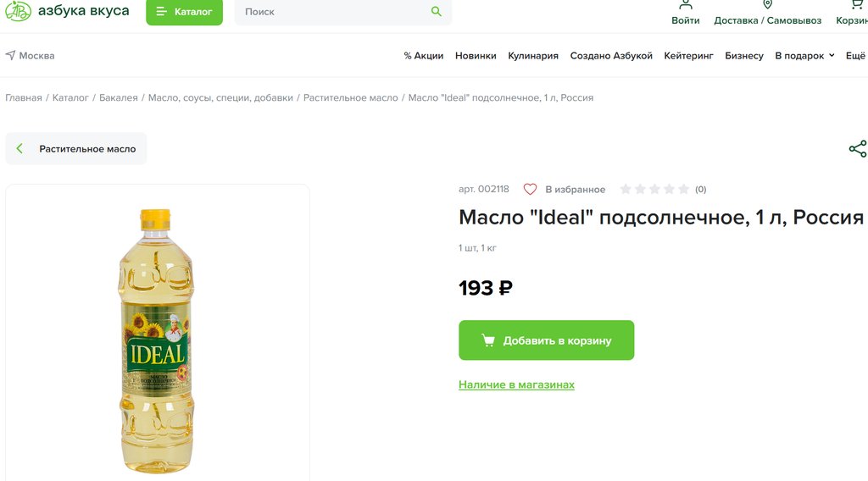This screenshot has height=481, width=868.
Task: Click the delivery location pin icon
Action: pyautogui.click(x=767, y=5)
